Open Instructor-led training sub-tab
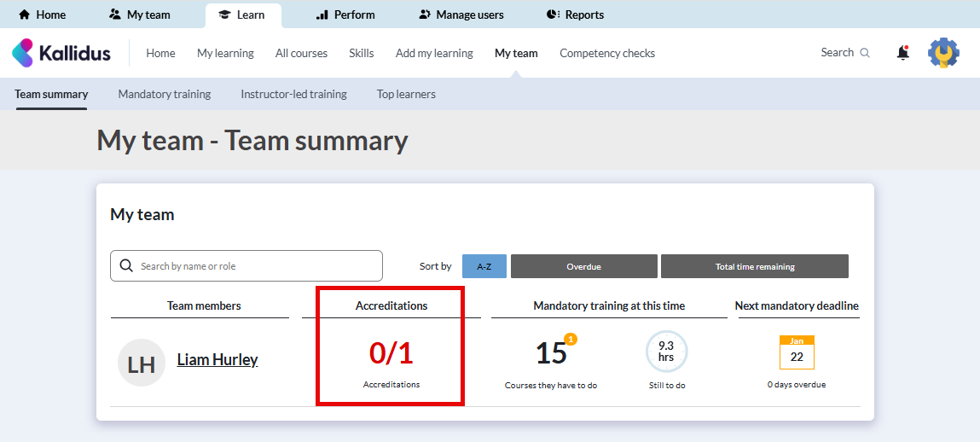 click(x=293, y=94)
